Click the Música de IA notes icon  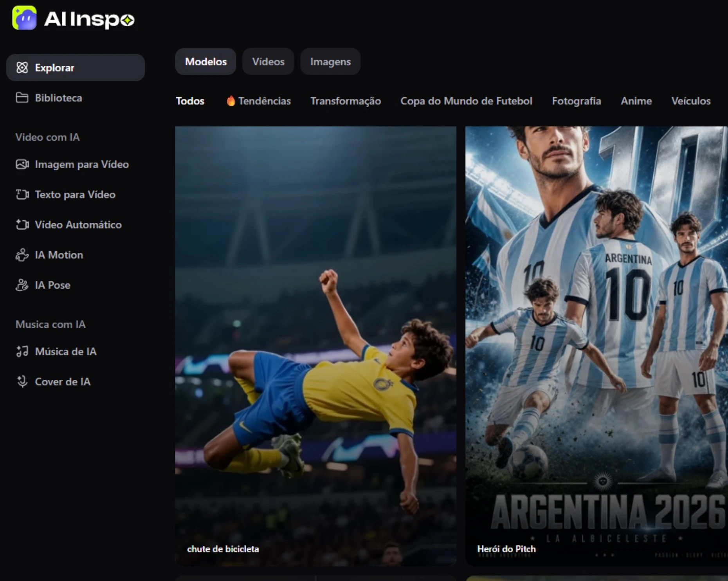22,351
